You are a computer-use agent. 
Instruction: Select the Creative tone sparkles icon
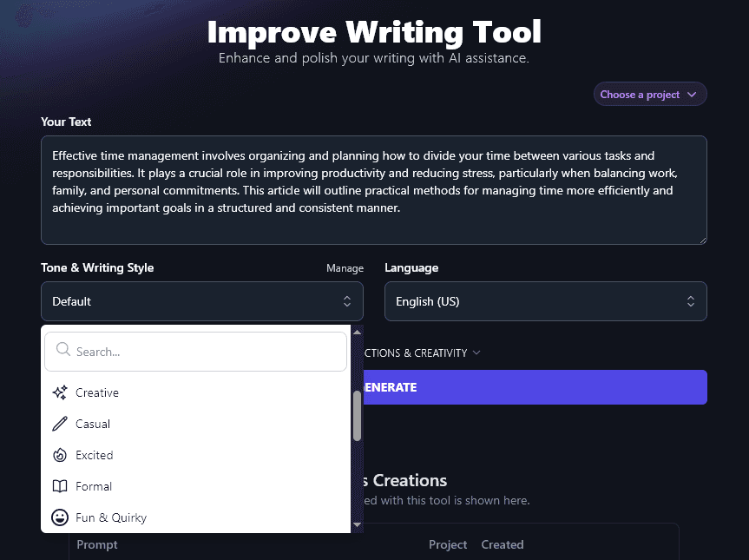coord(59,392)
